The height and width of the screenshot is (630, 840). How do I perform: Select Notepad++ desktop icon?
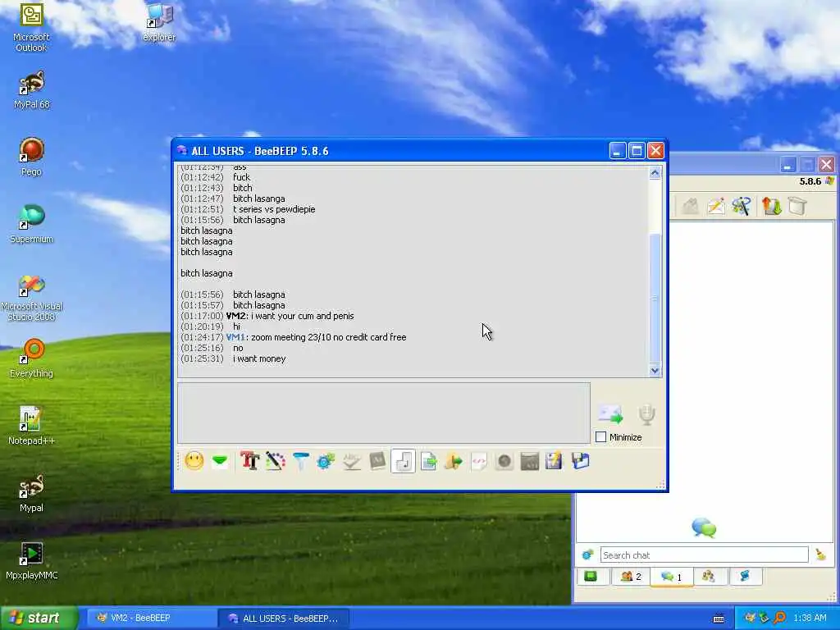click(31, 427)
